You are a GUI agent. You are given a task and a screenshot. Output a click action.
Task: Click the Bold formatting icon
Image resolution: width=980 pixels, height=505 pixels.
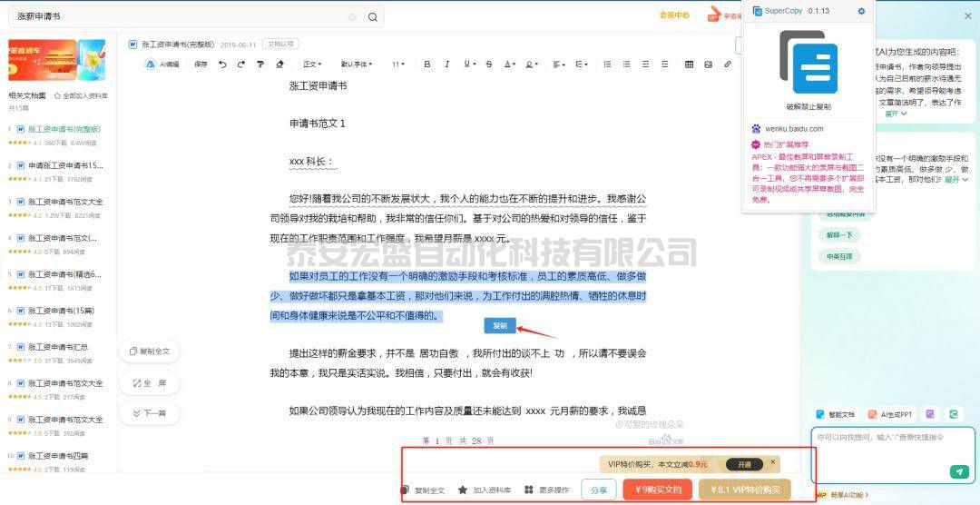[x=427, y=64]
